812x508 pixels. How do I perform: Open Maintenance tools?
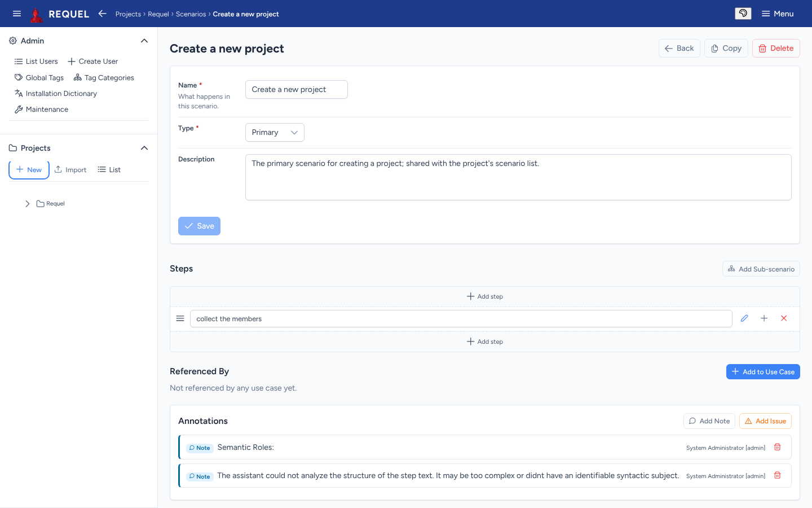pos(41,110)
